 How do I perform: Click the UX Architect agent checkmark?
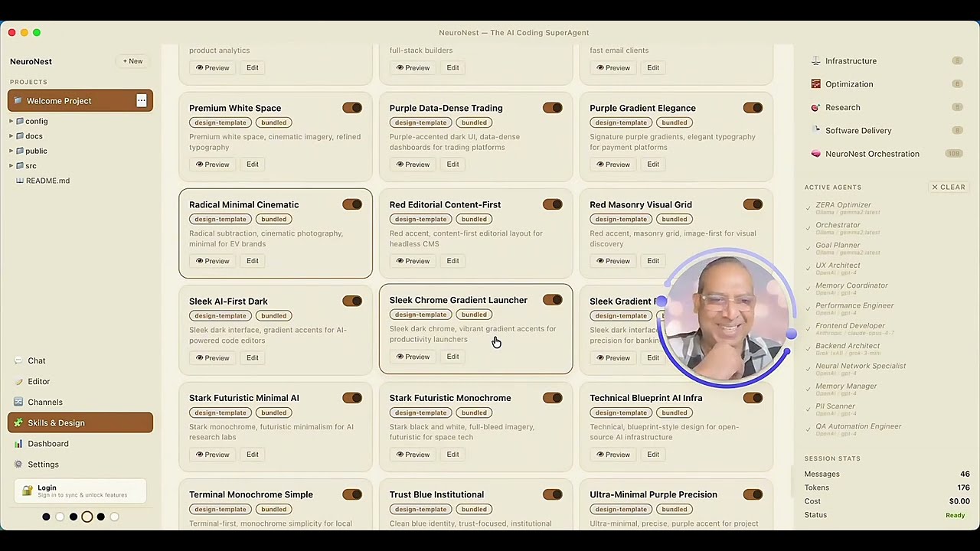[808, 267]
